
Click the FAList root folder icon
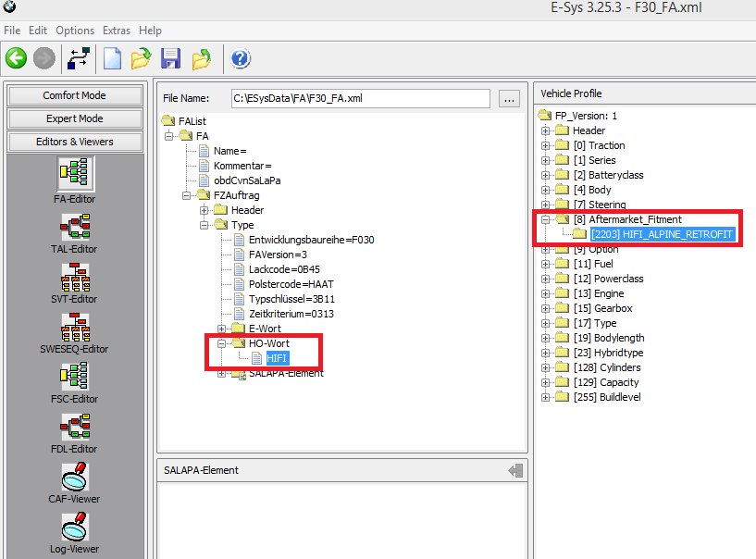tap(168, 120)
